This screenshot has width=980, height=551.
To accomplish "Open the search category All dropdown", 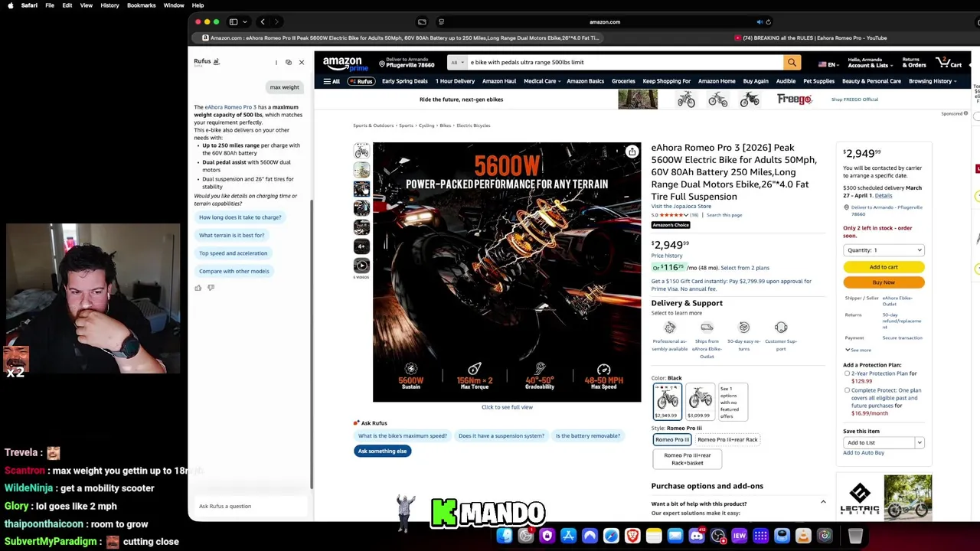I will [457, 63].
